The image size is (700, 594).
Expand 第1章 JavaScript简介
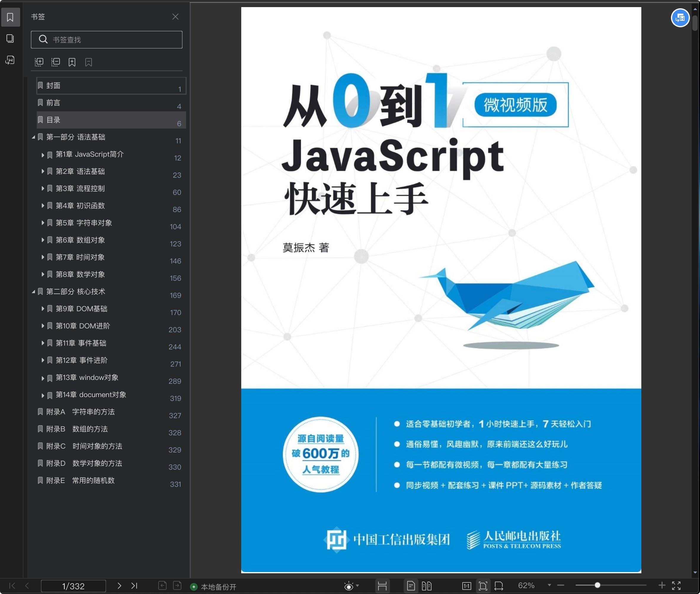coord(43,155)
